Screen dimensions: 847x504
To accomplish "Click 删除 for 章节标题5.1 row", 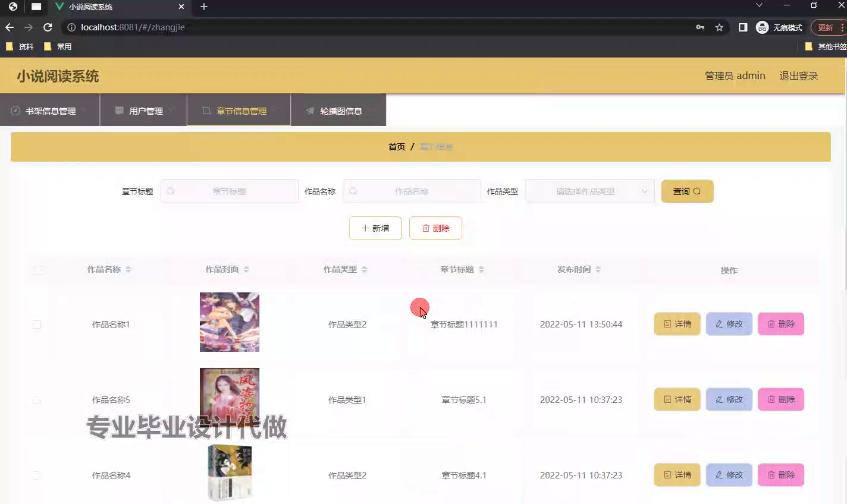I will [781, 399].
